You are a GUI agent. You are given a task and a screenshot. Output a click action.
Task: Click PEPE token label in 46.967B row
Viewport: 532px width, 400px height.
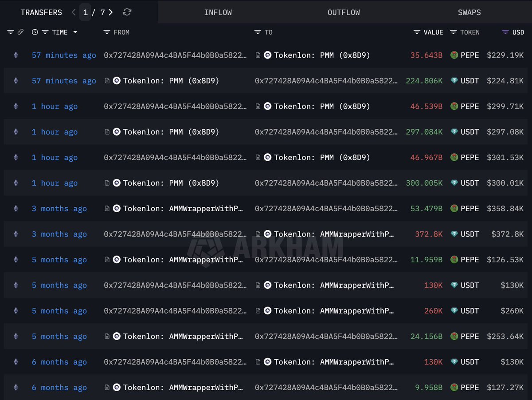[x=469, y=157]
